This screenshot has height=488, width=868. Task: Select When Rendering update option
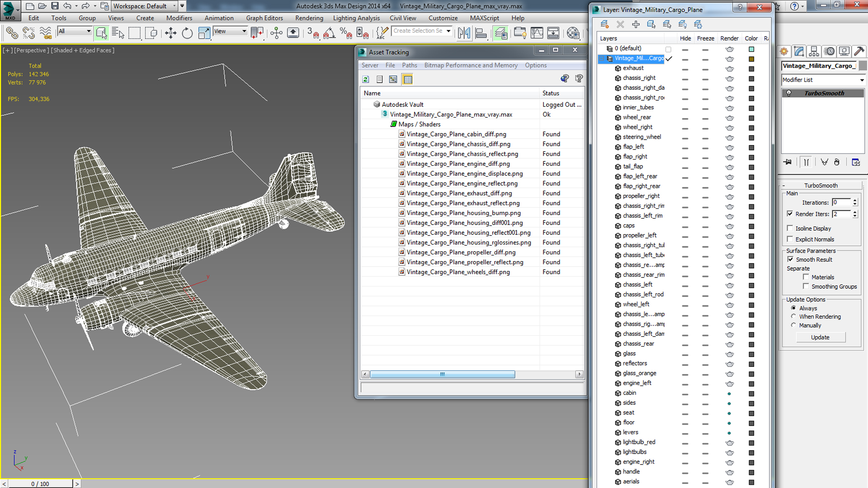pos(793,316)
